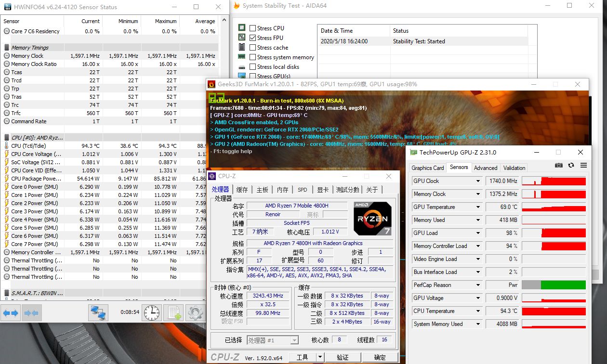Image resolution: width=607 pixels, height=364 pixels.
Task: Click the GPU-Z refresh icon
Action: click(x=571, y=165)
